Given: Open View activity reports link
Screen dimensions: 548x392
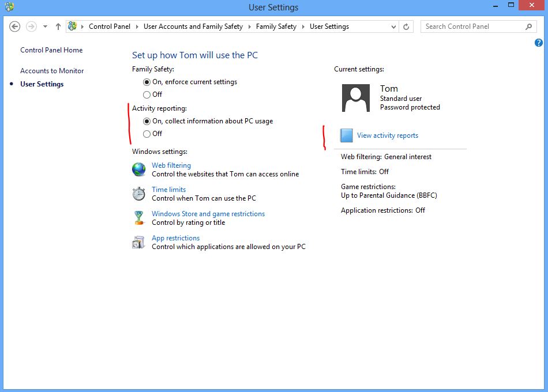Looking at the screenshot, I should pos(388,135).
